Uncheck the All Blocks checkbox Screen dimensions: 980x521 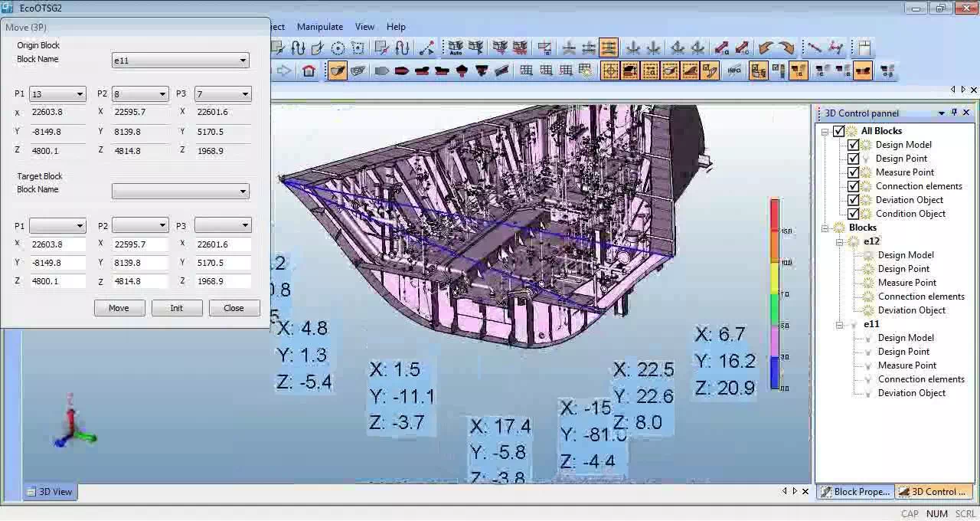(838, 131)
